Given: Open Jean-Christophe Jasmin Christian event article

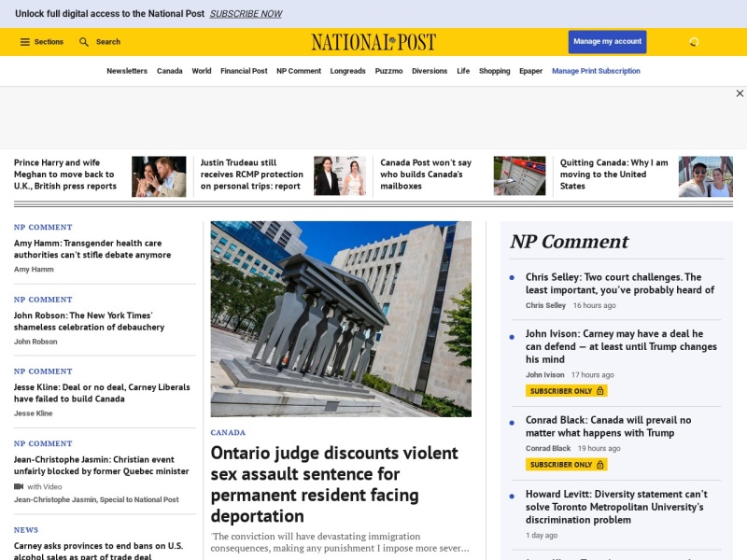Looking at the screenshot, I should coord(102,466).
